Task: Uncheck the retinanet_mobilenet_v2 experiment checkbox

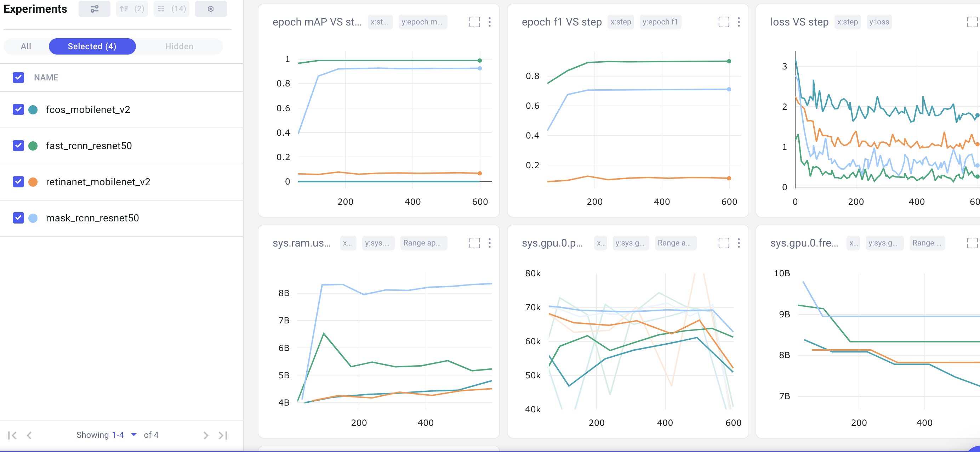Action: coord(18,182)
